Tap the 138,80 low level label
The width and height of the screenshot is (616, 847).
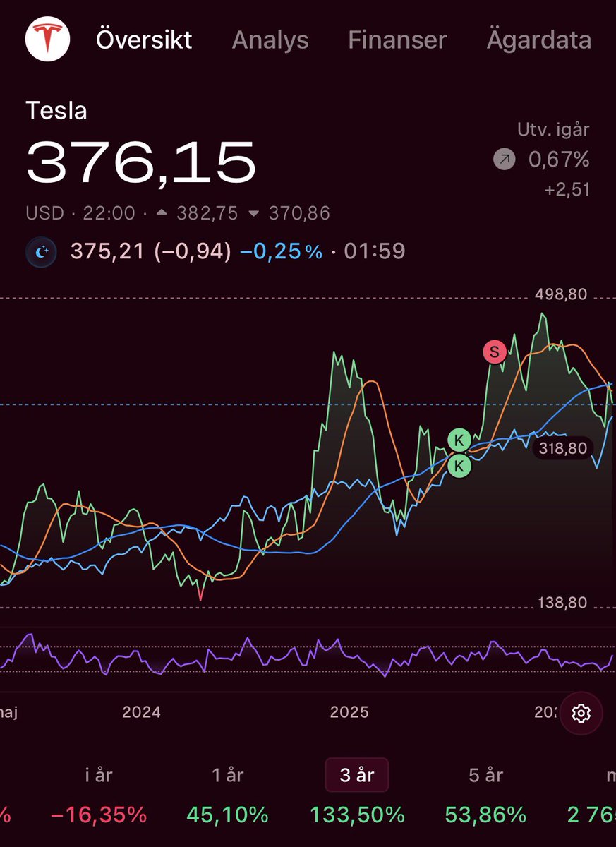click(562, 602)
